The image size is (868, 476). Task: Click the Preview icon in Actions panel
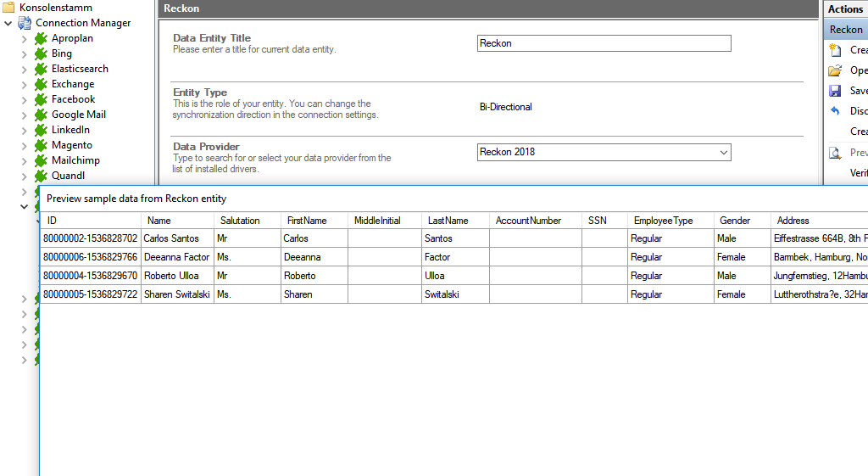pyautogui.click(x=835, y=153)
